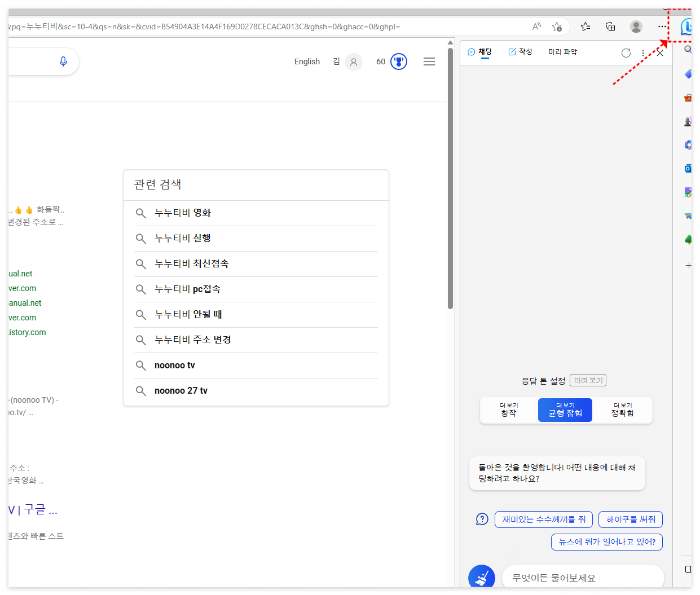Click the 미리 보기 badge near tone setting
The image size is (700, 595).
588,380
